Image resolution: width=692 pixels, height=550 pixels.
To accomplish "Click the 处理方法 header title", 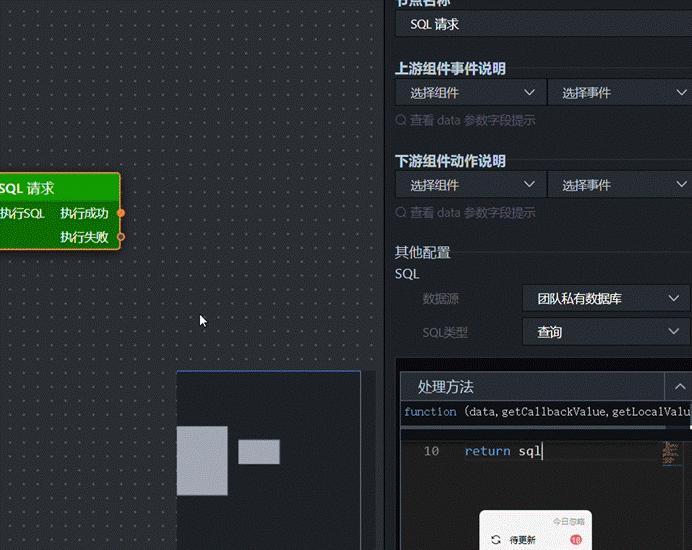I will [445, 387].
